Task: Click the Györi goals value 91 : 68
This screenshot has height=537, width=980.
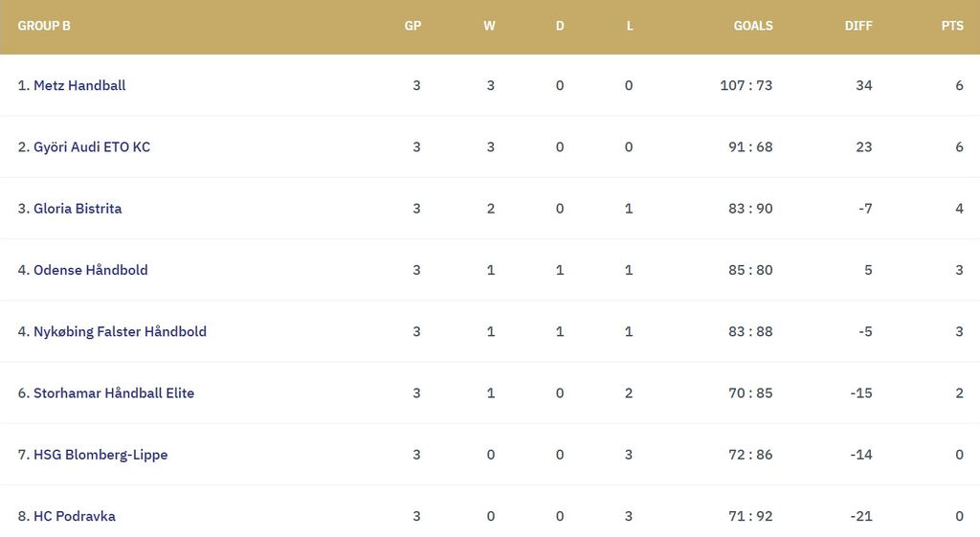Action: [x=750, y=147]
